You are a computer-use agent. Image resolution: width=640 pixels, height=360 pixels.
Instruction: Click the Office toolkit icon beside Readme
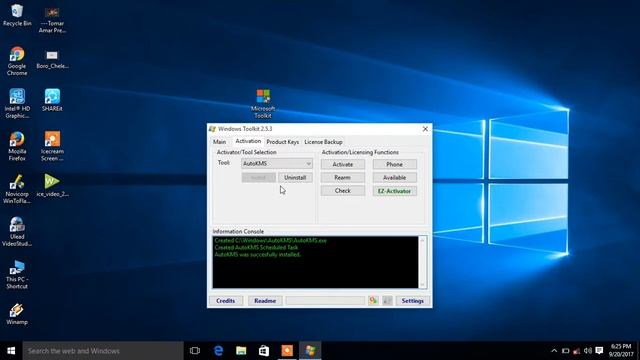tap(373, 301)
